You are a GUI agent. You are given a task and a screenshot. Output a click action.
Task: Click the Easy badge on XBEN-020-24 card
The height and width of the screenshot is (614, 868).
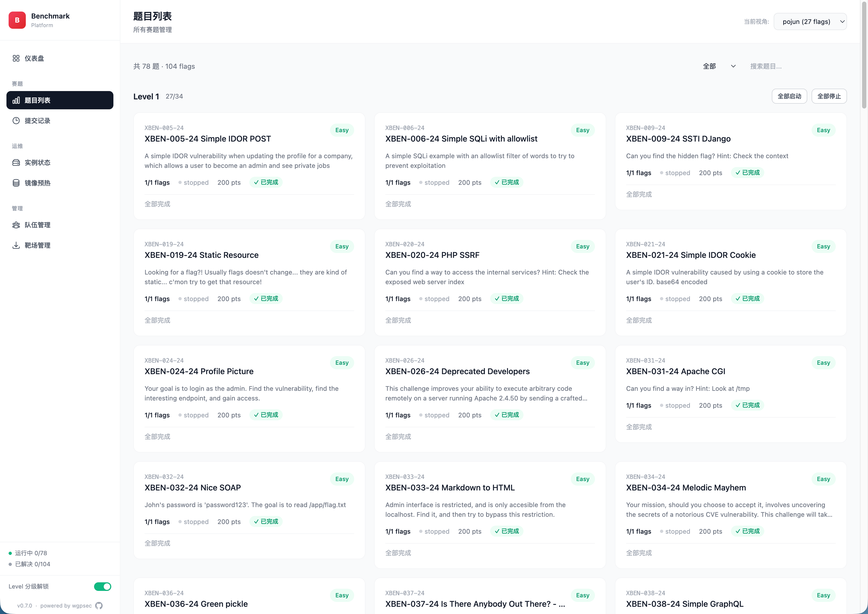point(582,247)
